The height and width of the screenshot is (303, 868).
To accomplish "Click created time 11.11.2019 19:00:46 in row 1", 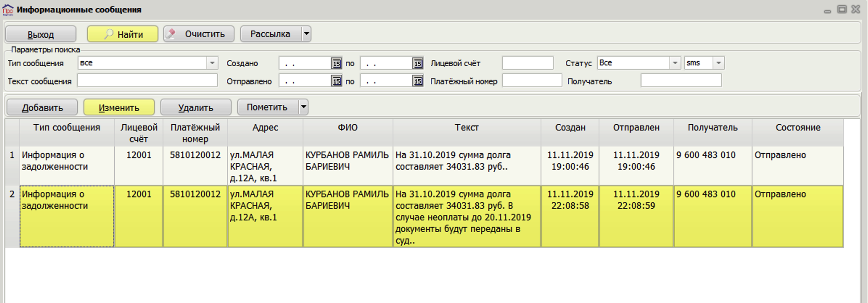I will [x=570, y=166].
